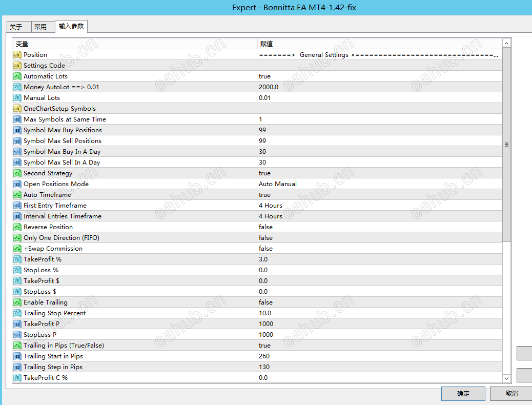The image size is (532, 405).
Task: Select the StopLoss $ row label
Action: coord(40,292)
